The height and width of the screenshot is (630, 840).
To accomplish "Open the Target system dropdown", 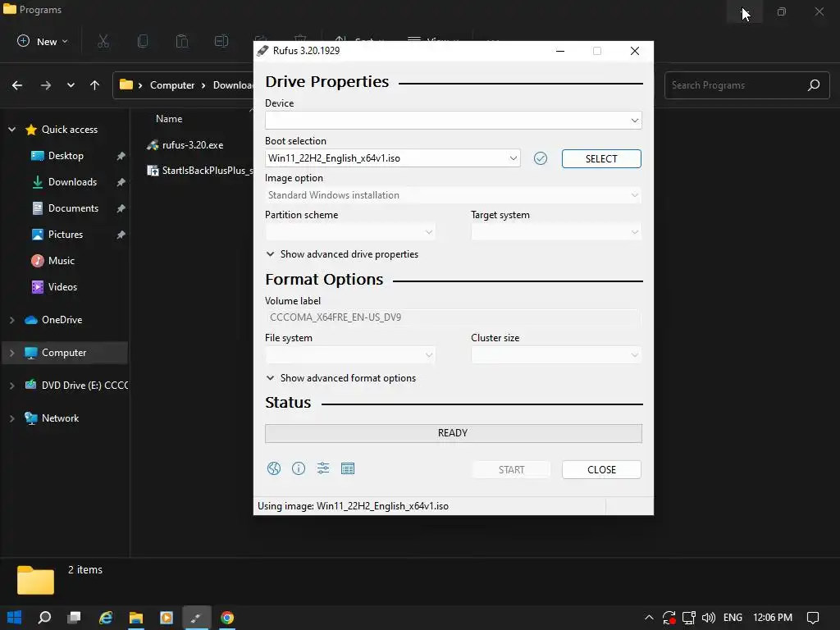I will pos(556,232).
